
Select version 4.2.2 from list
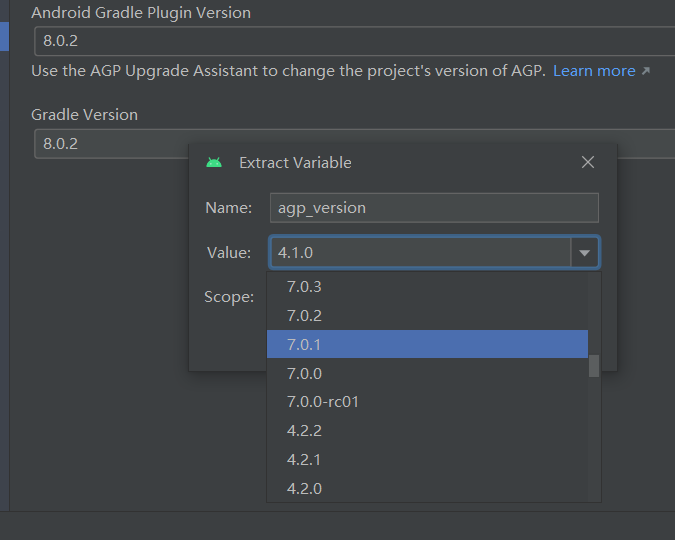pos(304,431)
